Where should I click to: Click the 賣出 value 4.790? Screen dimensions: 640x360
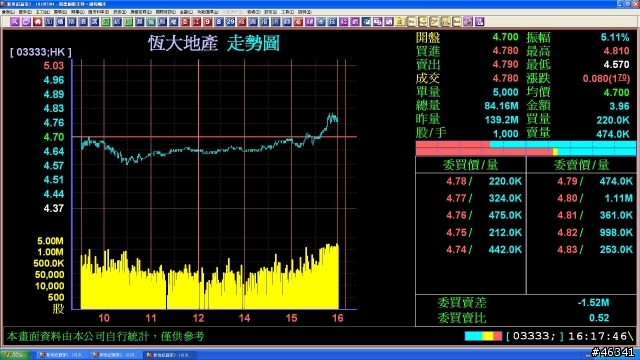click(x=505, y=64)
